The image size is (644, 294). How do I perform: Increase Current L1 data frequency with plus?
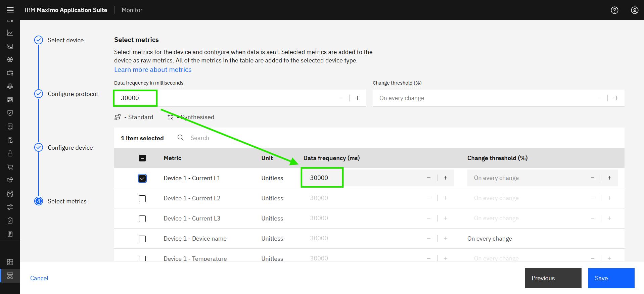click(x=446, y=178)
